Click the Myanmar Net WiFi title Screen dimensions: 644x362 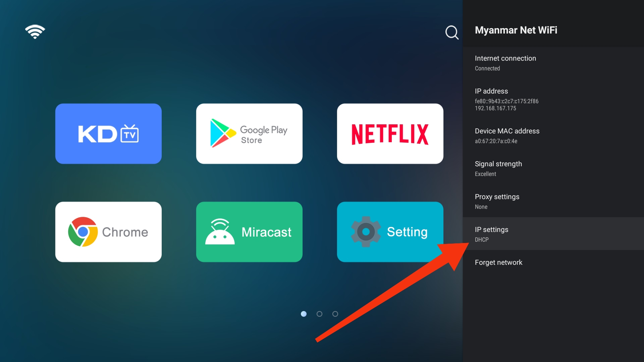[516, 30]
